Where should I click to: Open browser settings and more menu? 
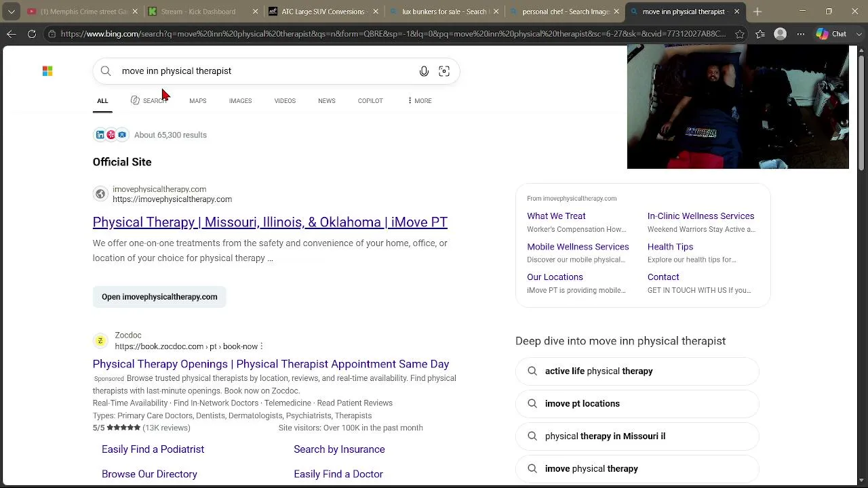click(802, 34)
